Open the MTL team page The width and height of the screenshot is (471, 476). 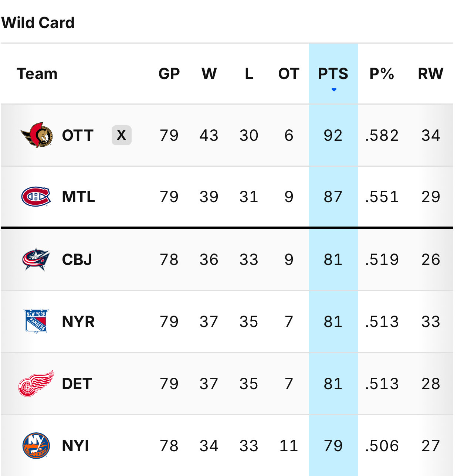79,197
